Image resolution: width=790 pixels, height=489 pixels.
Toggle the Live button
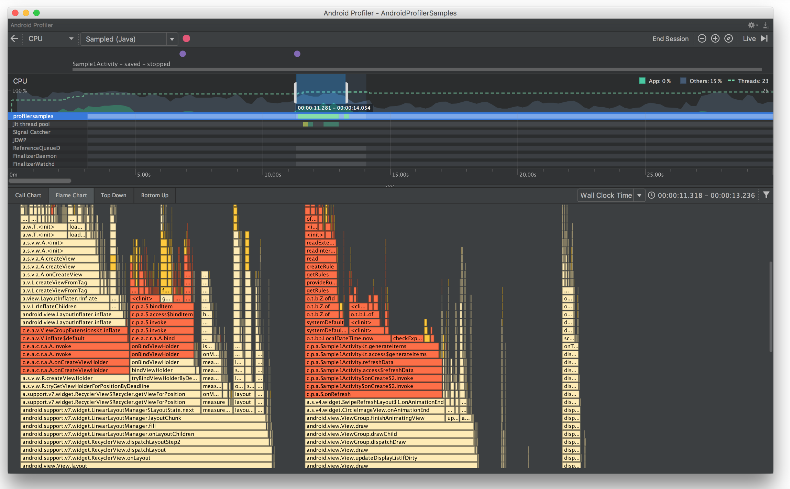(749, 39)
